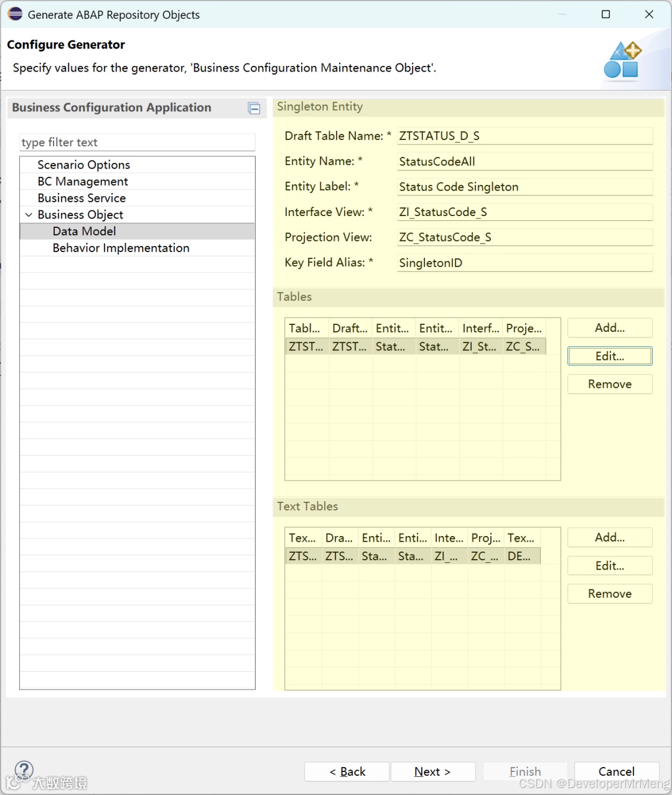The height and width of the screenshot is (795, 672).
Task: Go to the previous page with Back
Action: pos(347,772)
